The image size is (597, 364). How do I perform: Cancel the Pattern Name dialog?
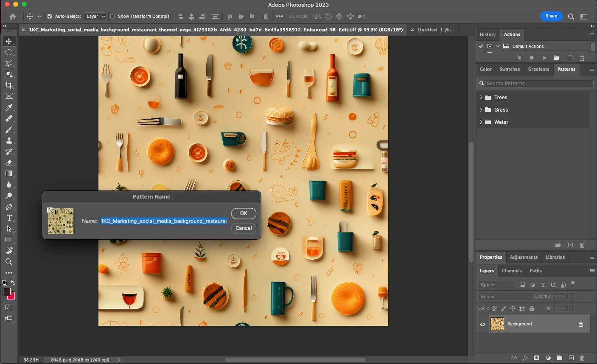tap(244, 228)
